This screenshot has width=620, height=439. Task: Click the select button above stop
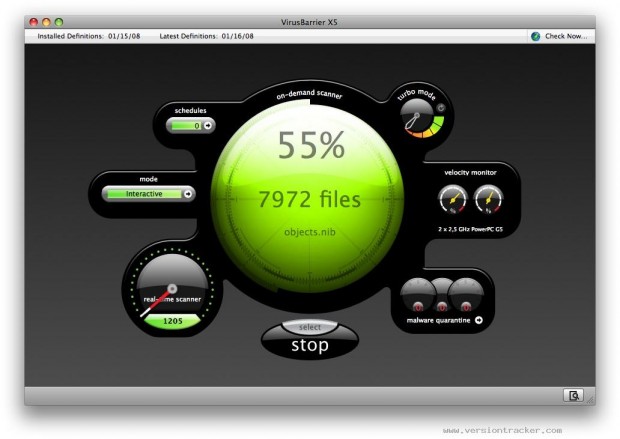point(310,327)
